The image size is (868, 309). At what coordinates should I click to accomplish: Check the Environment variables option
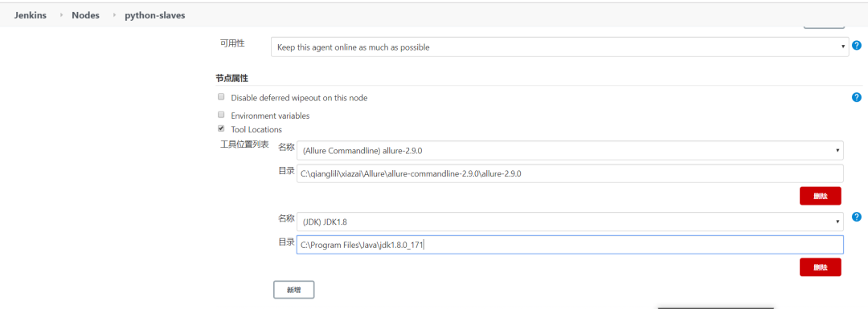pos(221,115)
